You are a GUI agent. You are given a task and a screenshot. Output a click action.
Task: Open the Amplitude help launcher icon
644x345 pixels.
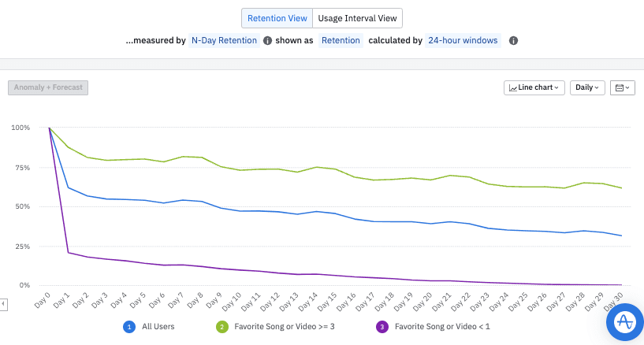tap(625, 321)
